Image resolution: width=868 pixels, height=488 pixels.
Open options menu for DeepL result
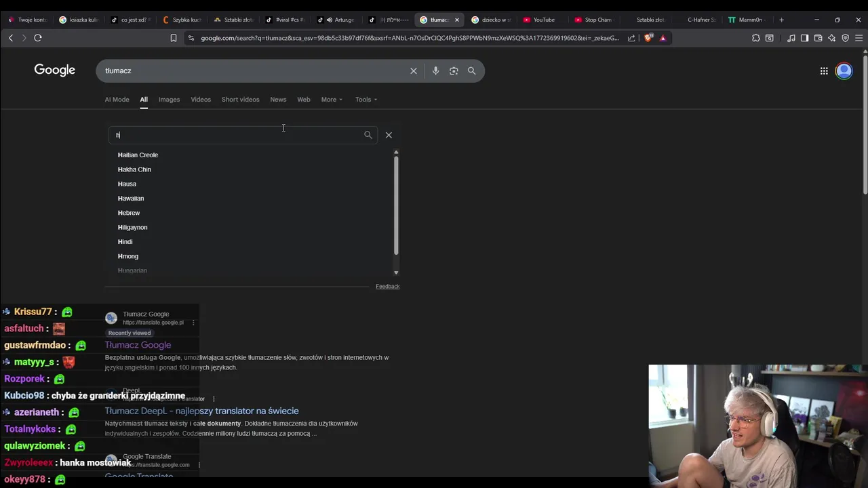pos(214,399)
